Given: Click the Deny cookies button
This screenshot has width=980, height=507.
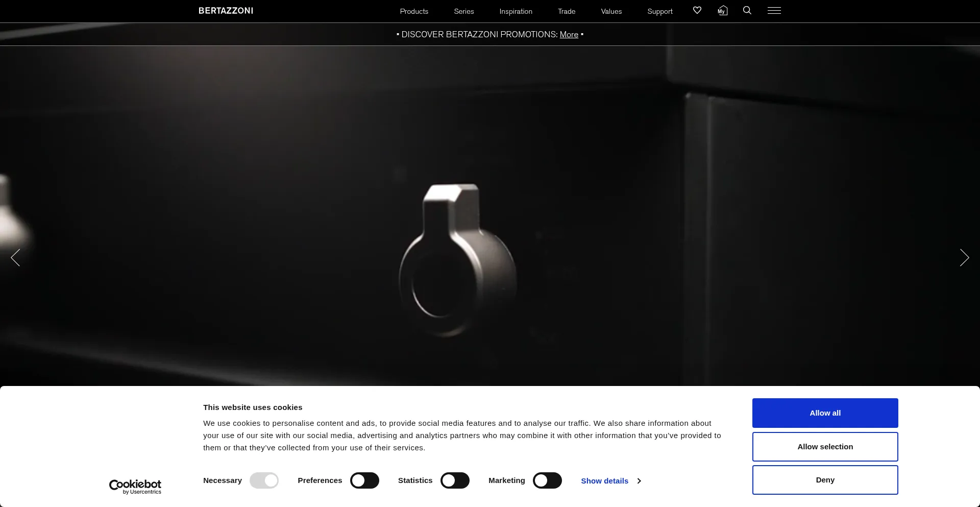Looking at the screenshot, I should click(825, 480).
